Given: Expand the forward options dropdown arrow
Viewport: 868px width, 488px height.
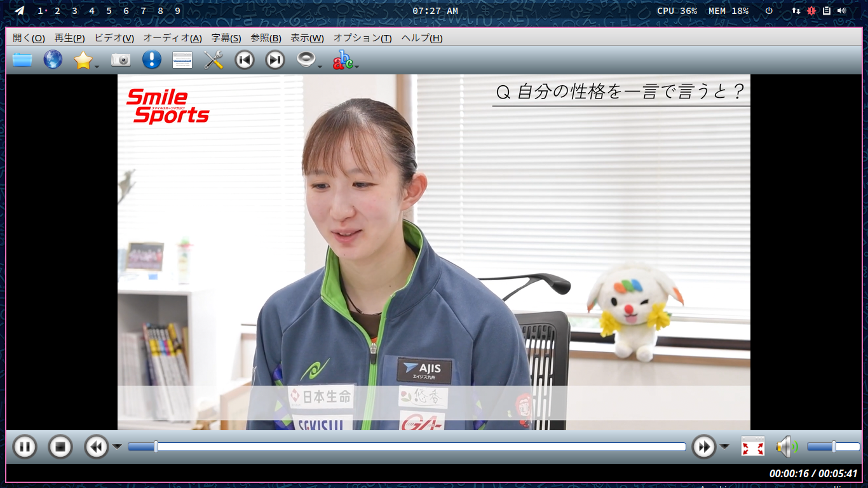Looking at the screenshot, I should (x=724, y=447).
